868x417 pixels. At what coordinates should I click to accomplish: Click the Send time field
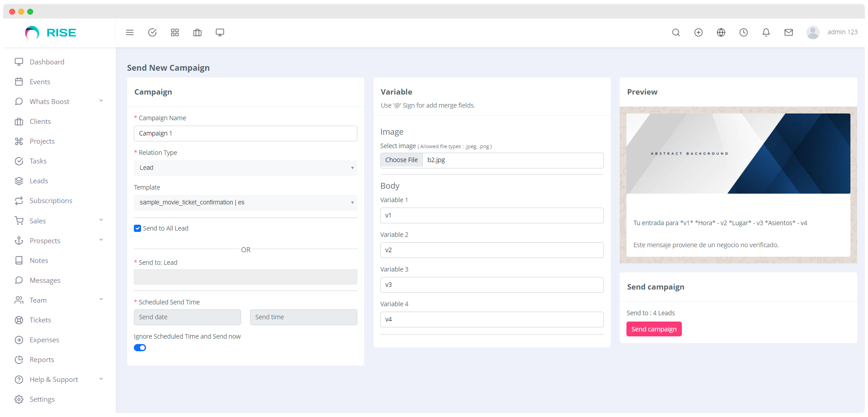click(x=304, y=317)
